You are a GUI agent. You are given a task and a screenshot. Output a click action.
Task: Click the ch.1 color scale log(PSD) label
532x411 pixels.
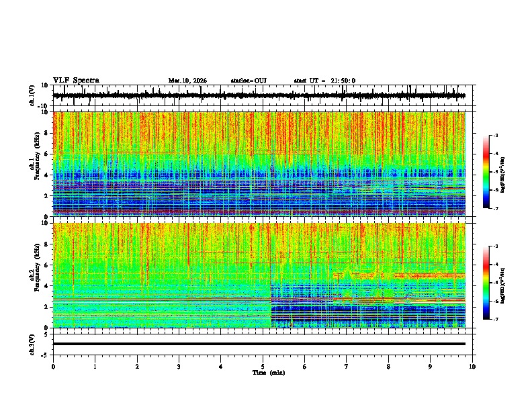503,175
